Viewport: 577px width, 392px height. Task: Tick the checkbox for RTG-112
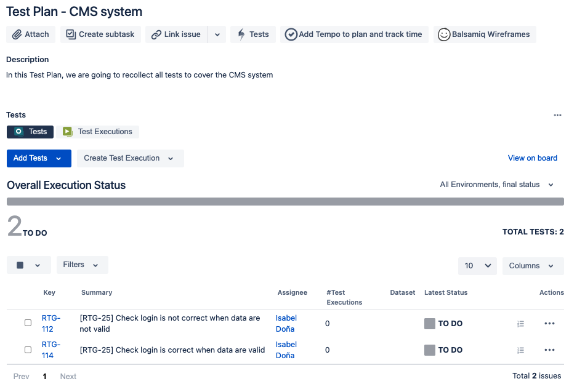click(28, 323)
